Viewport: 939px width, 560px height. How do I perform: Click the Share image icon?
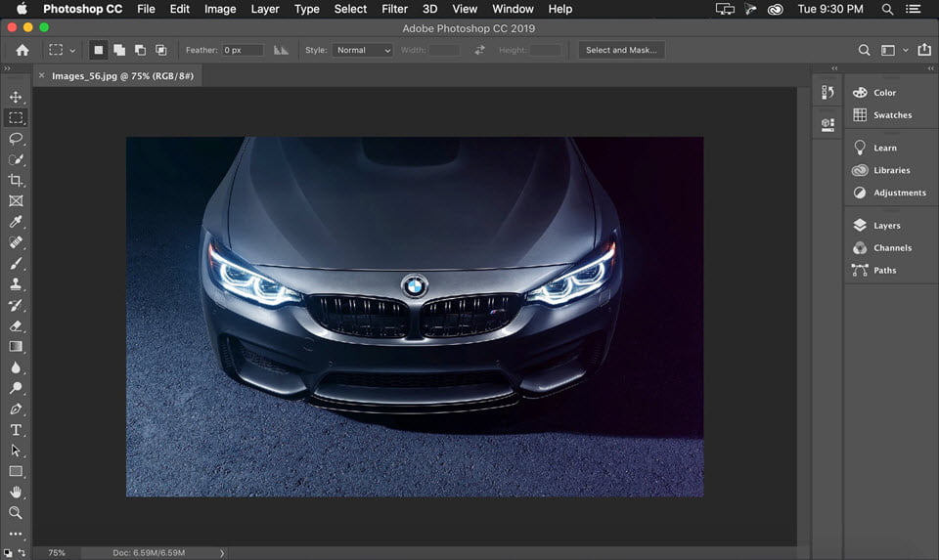pos(924,50)
